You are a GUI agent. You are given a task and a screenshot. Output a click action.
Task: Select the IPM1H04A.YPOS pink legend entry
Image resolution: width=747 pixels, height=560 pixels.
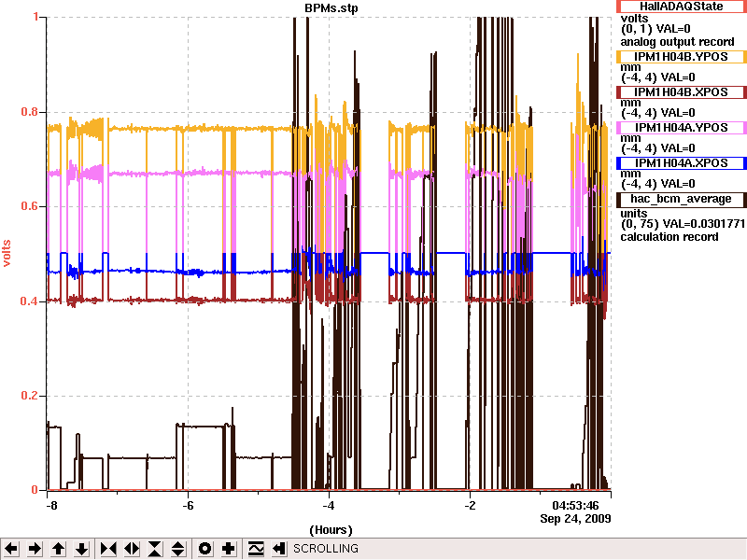pos(682,128)
